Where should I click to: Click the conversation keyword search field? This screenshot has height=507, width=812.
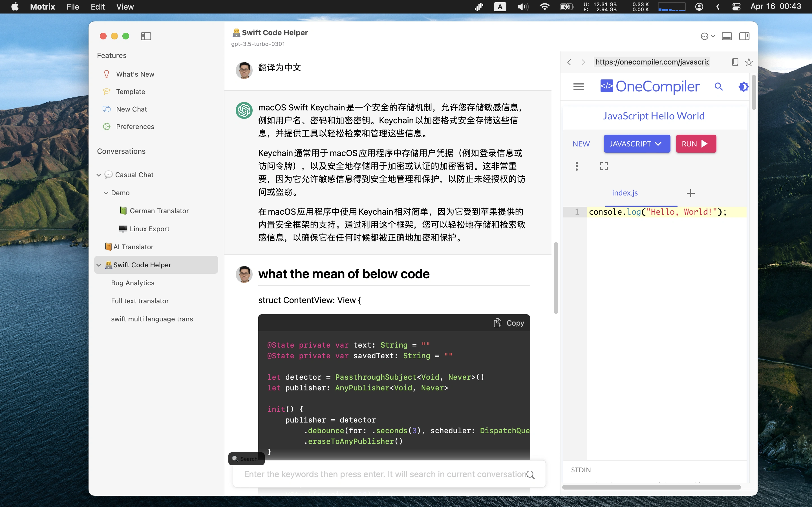(384, 474)
